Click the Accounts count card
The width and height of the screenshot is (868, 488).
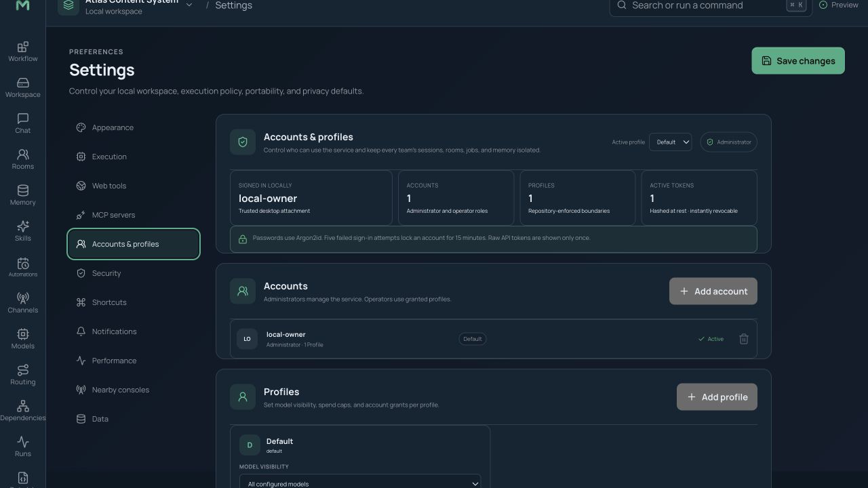click(456, 198)
